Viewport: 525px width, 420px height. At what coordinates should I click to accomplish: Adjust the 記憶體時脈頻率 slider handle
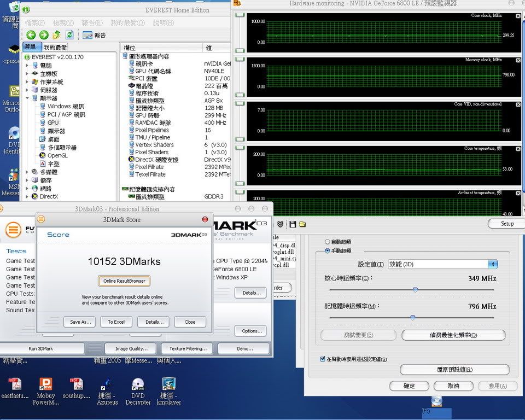tap(413, 318)
